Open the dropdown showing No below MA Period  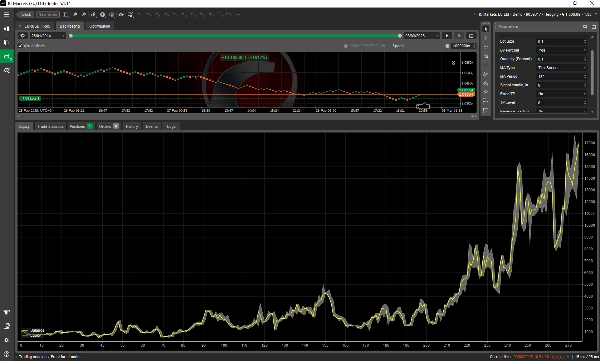point(561,93)
